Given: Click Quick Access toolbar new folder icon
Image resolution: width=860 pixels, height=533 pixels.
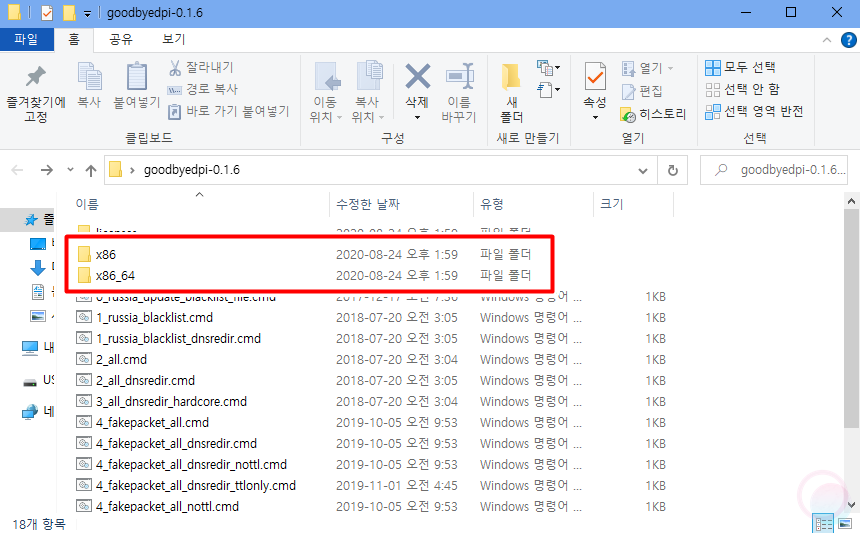Looking at the screenshot, I should point(69,13).
